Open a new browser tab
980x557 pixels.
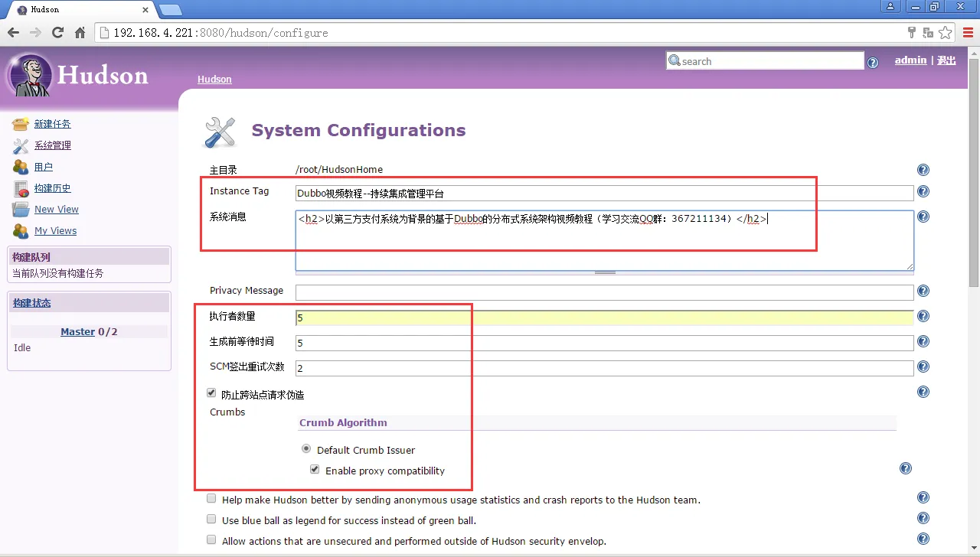pos(170,10)
